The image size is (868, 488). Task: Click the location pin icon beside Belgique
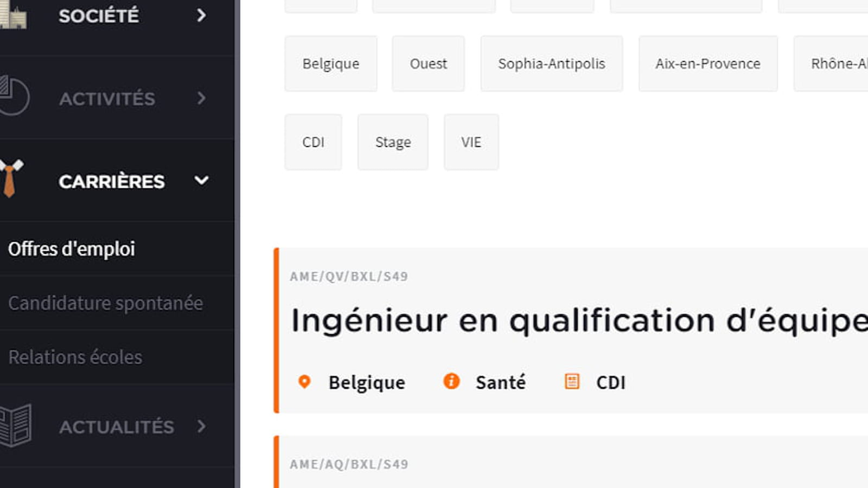coord(304,382)
